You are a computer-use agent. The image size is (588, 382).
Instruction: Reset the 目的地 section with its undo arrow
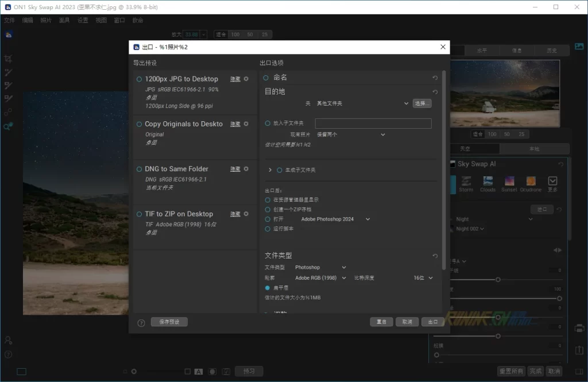(x=435, y=92)
